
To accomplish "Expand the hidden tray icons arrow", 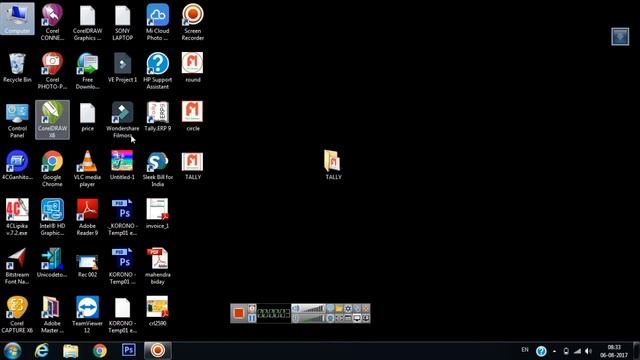I will 554,351.
